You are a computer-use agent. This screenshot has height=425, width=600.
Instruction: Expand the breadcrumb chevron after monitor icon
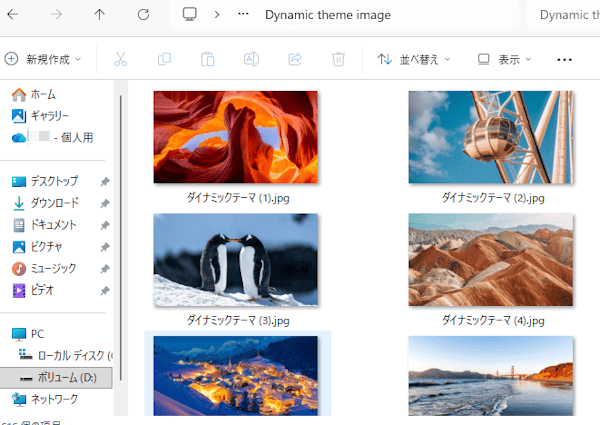pyautogui.click(x=217, y=15)
